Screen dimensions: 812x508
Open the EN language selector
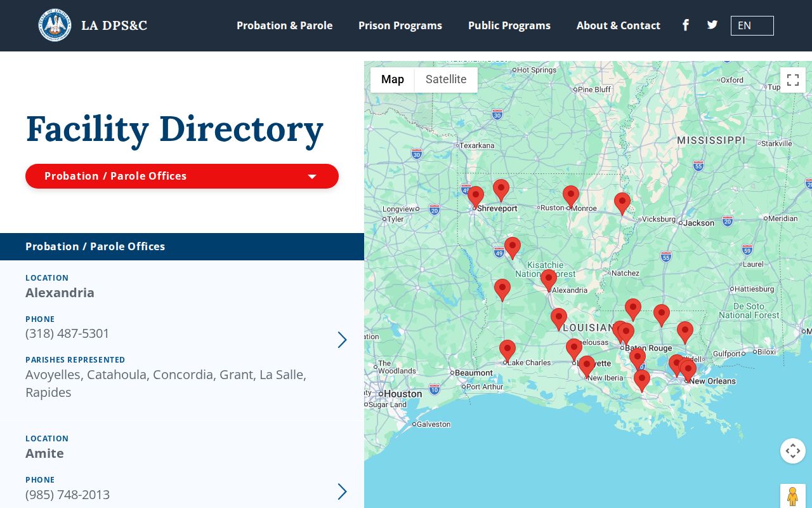[x=752, y=25]
